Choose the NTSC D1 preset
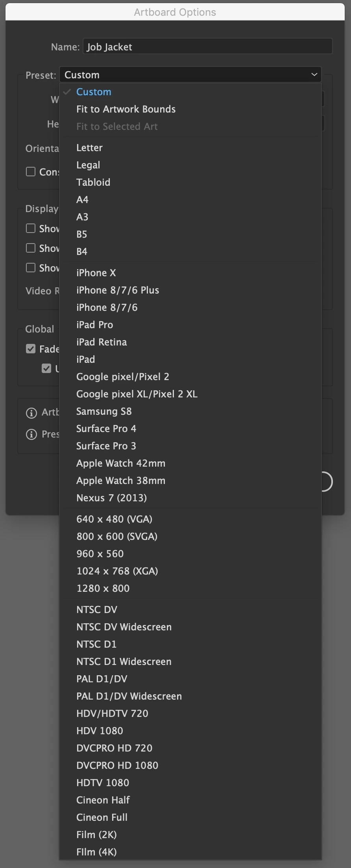351x868 pixels. pos(190,644)
